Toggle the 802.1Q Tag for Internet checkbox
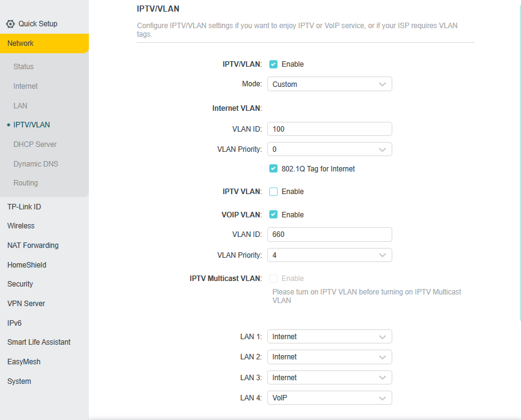This screenshot has width=521, height=420. point(273,169)
